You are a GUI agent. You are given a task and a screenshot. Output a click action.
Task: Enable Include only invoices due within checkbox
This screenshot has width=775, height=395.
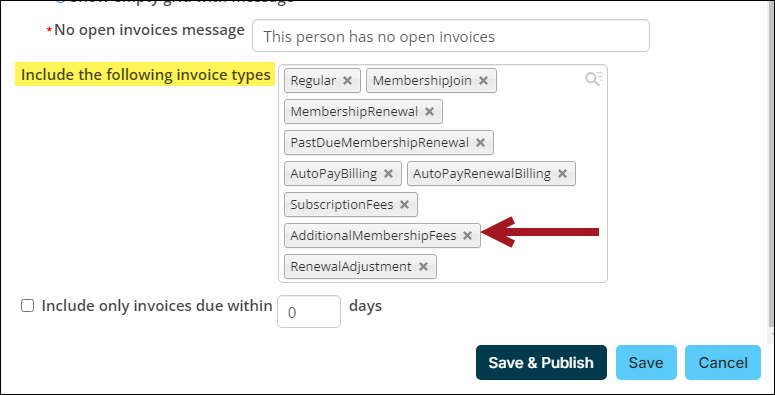(x=27, y=306)
